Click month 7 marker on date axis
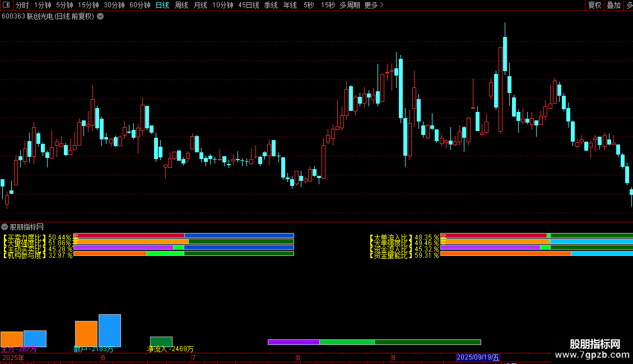 pos(194,358)
